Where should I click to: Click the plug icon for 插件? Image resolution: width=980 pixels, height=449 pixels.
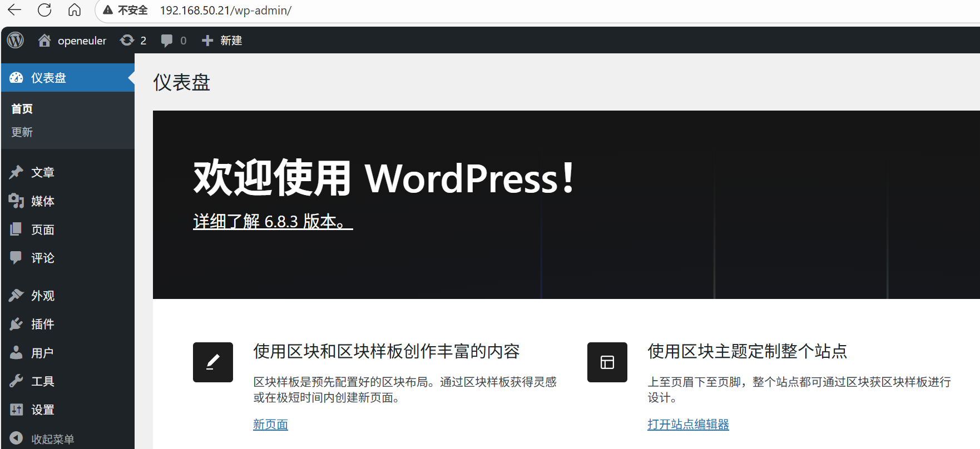pos(16,323)
